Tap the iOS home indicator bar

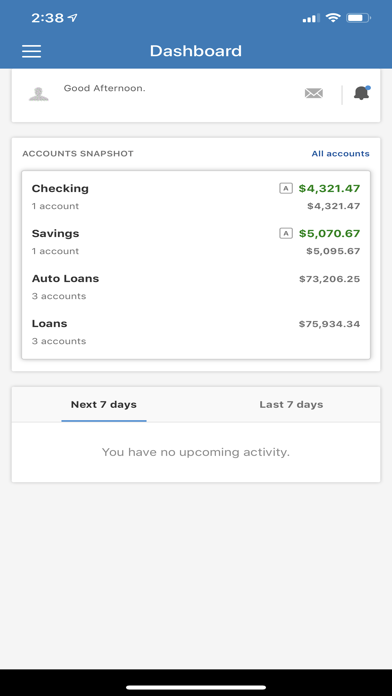pyautogui.click(x=196, y=688)
